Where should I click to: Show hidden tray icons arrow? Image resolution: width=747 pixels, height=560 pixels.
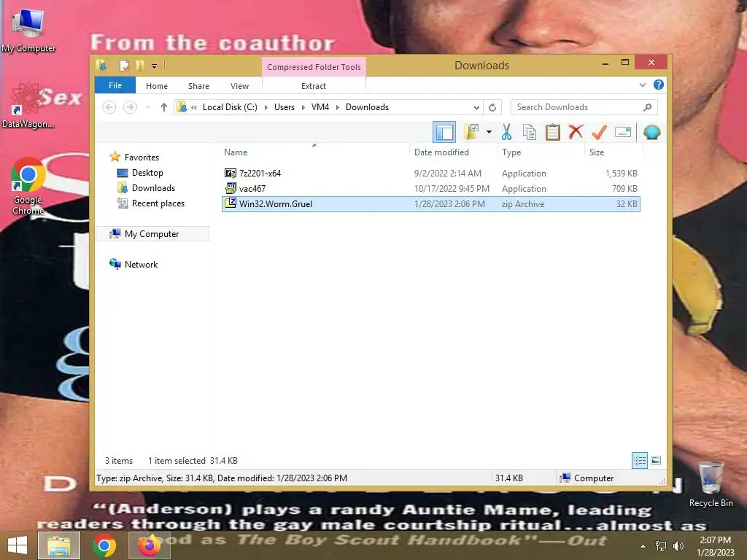coord(643,546)
